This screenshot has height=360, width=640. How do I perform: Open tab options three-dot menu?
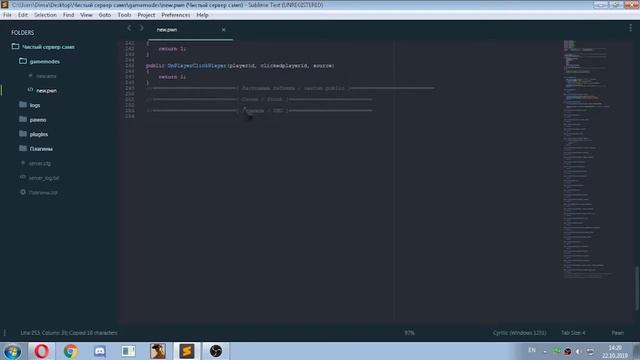coord(630,28)
